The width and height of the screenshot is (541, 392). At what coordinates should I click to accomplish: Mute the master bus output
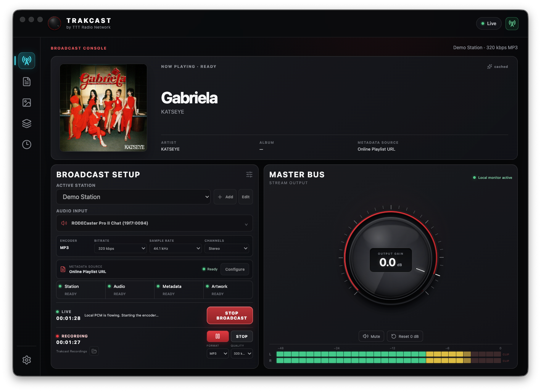372,336
